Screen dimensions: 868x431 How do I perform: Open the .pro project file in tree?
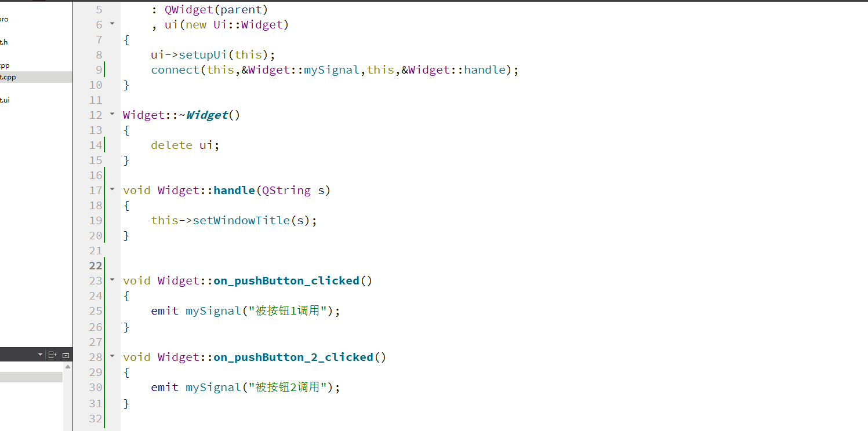(x=4, y=19)
